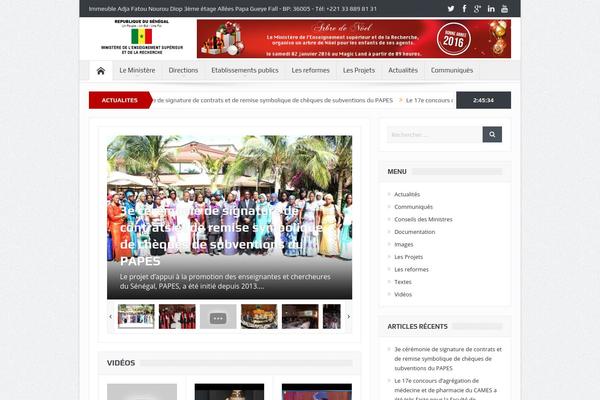This screenshot has height=400, width=600.
Task: Select fifth carousel thumbnail dark room
Action: 300,317
